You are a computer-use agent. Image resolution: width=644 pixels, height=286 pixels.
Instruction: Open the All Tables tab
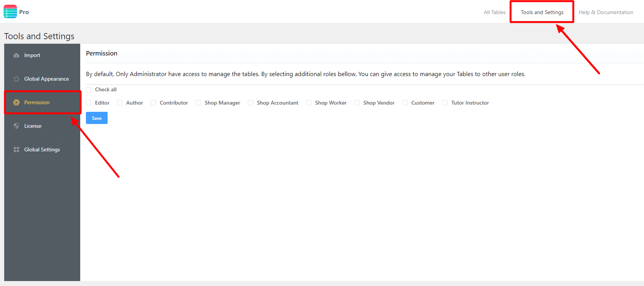(x=495, y=12)
